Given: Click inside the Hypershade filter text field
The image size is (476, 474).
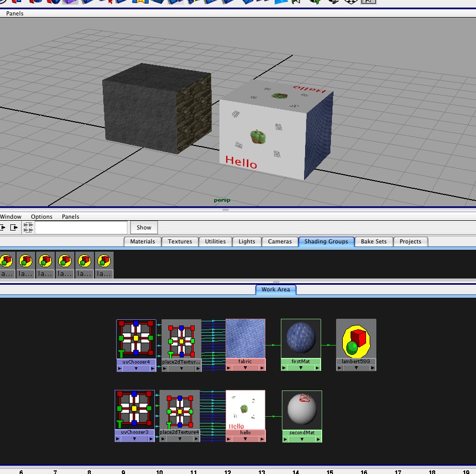Looking at the screenshot, I should pos(80,227).
